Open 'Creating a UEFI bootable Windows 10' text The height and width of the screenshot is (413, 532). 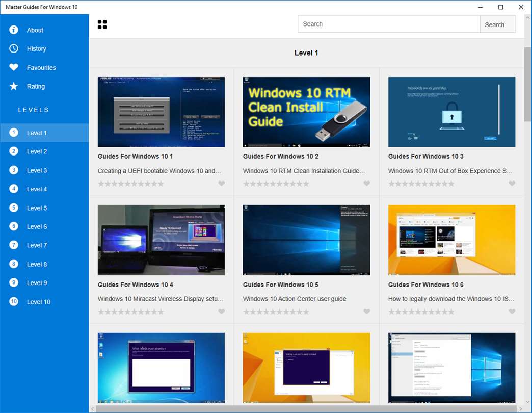click(x=159, y=171)
